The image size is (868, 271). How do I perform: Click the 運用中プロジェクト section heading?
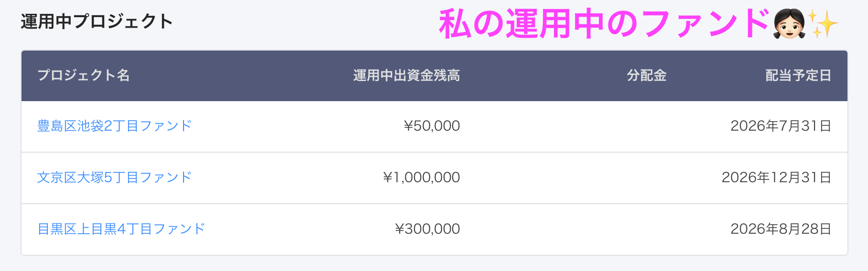tap(97, 21)
